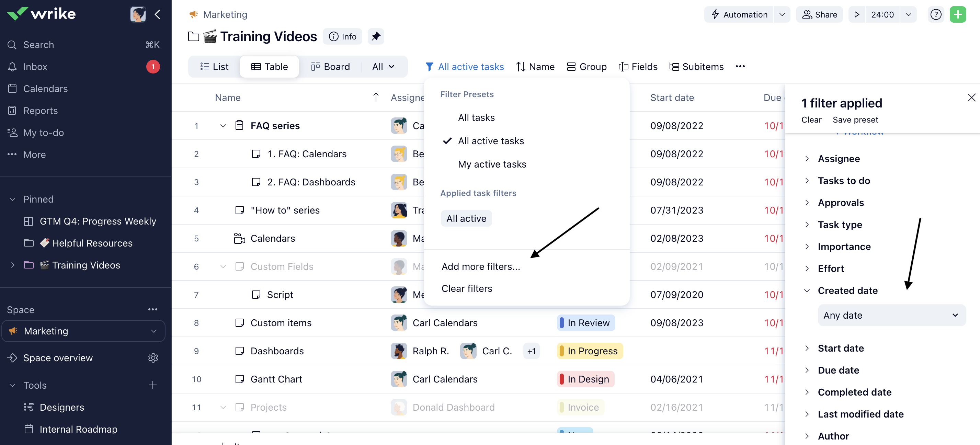Click the Name column sort arrow
The width and height of the screenshot is (980, 445).
(x=376, y=98)
